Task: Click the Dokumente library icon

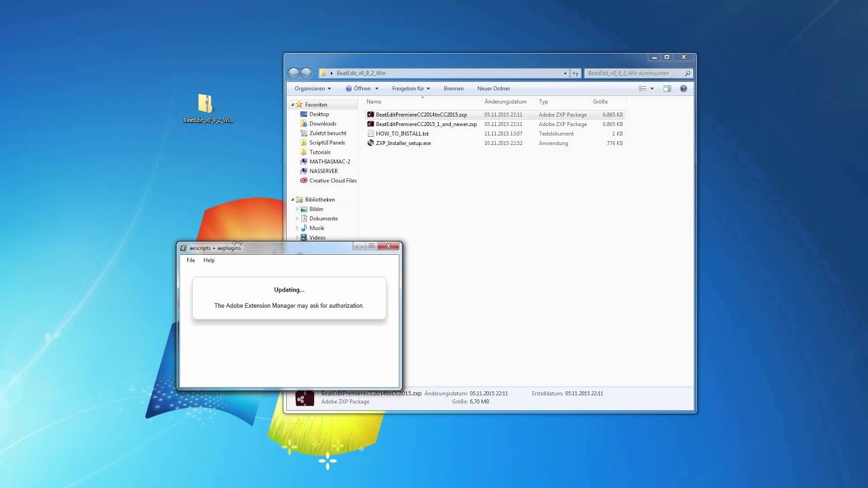Action: (304, 219)
